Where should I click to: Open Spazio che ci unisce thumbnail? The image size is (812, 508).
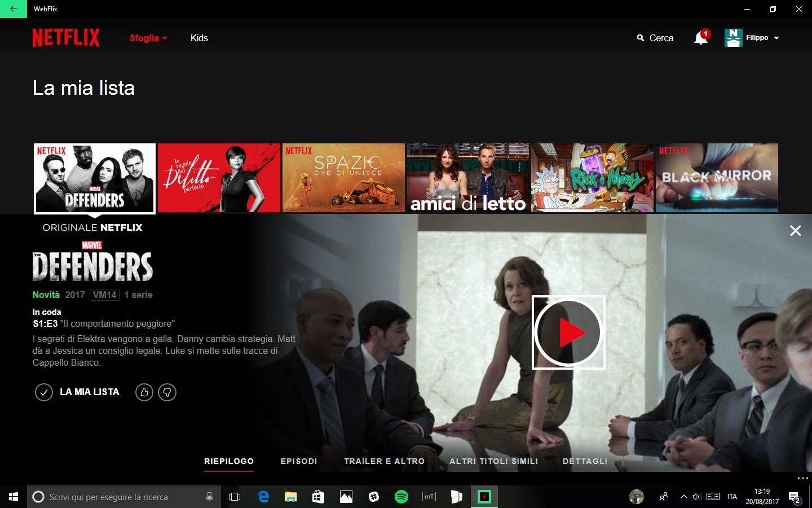[343, 178]
